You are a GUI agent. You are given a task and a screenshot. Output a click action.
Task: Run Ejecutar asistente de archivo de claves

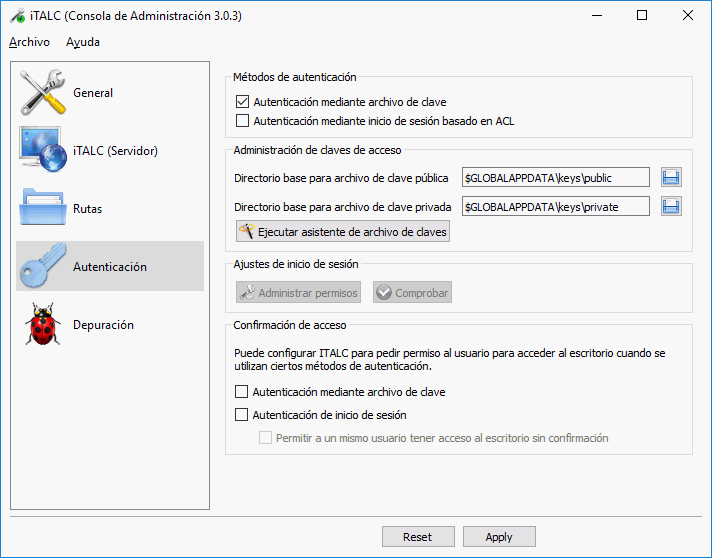(x=342, y=232)
